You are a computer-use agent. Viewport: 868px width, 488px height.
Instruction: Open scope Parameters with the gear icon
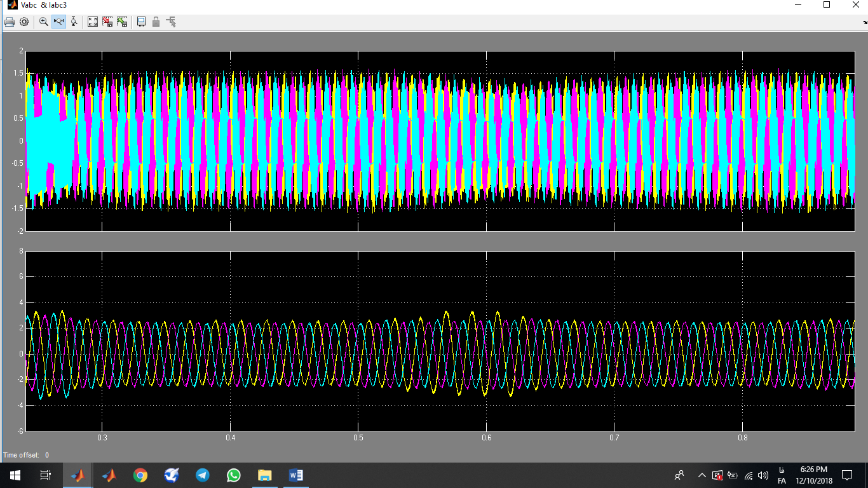point(24,22)
